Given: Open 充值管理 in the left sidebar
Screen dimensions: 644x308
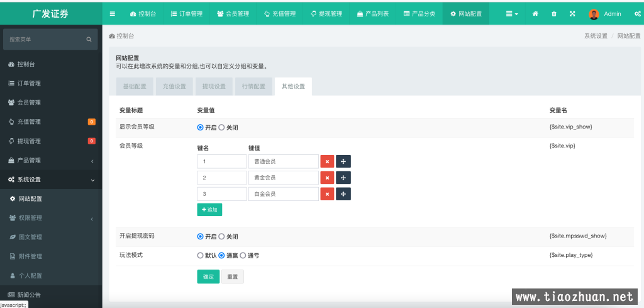Looking at the screenshot, I should [x=51, y=122].
